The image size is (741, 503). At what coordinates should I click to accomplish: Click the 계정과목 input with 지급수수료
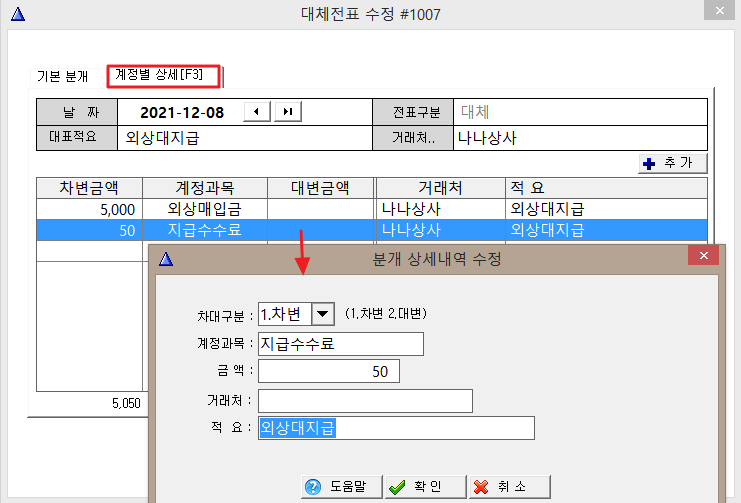point(341,344)
